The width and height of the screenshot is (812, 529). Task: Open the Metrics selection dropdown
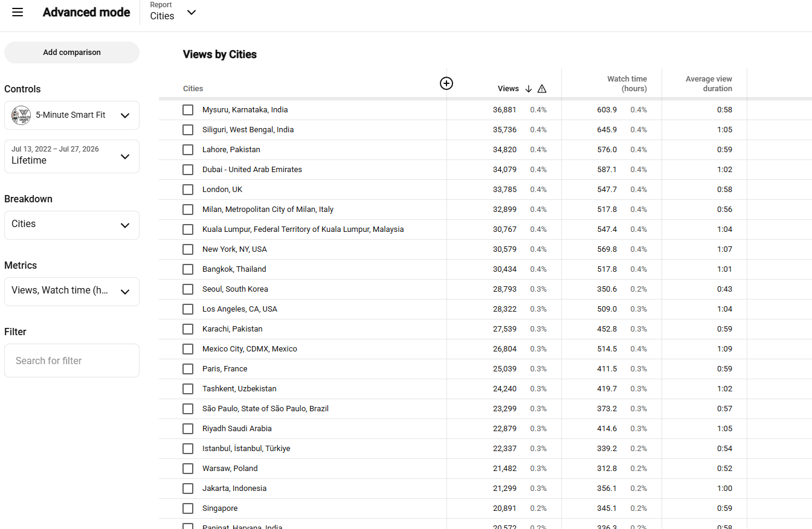point(72,291)
